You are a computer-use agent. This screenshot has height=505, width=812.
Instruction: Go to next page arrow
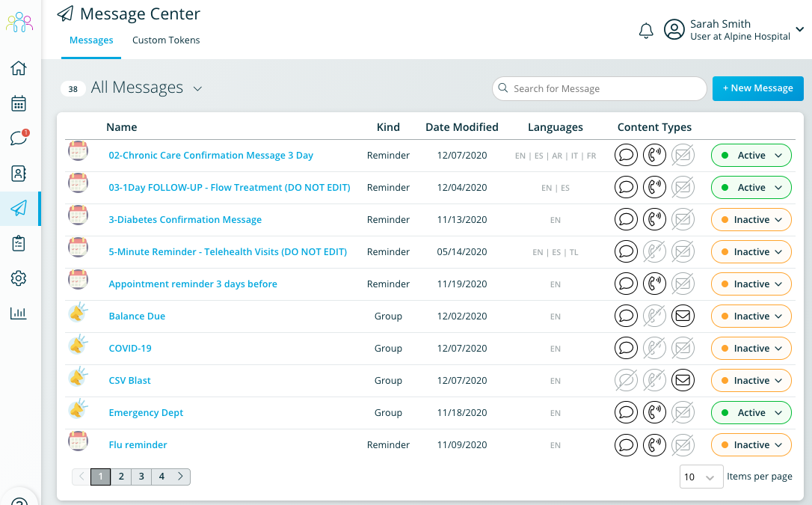coord(181,477)
